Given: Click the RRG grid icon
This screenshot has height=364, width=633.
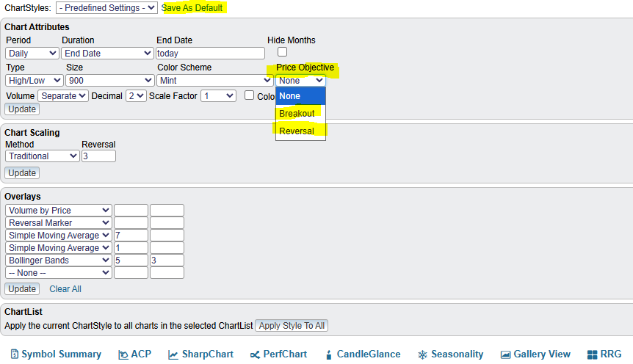Looking at the screenshot, I should coord(592,354).
